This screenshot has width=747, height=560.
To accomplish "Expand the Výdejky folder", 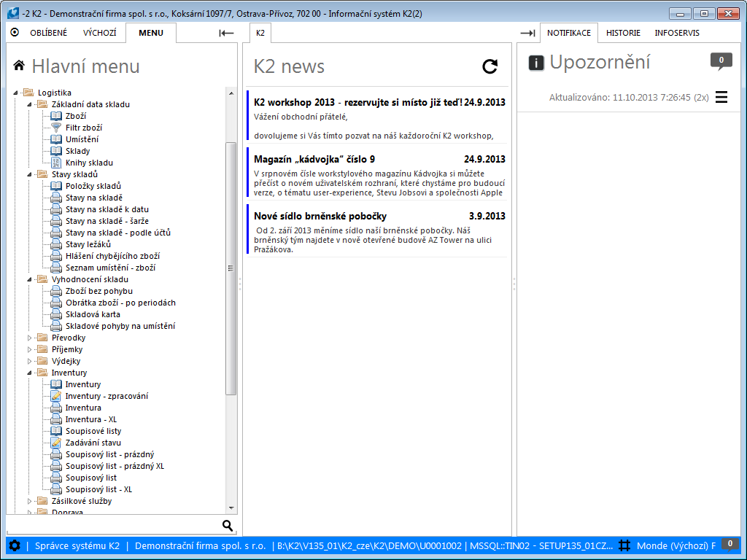I will point(29,361).
